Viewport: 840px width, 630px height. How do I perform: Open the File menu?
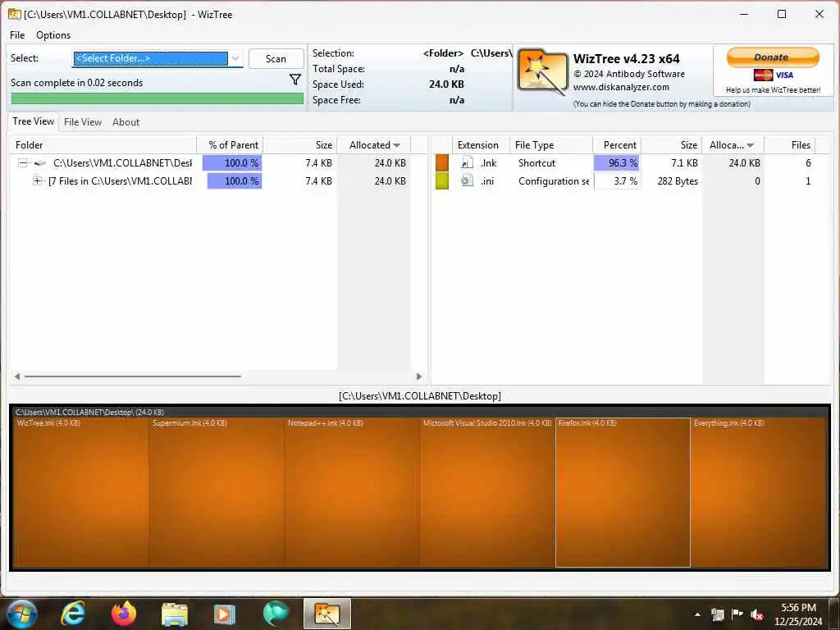click(17, 34)
